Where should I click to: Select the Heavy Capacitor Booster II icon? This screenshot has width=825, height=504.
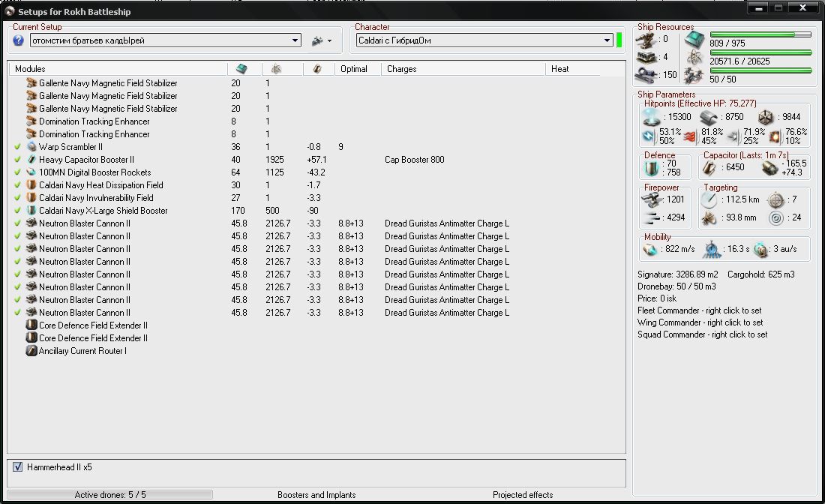click(31, 160)
